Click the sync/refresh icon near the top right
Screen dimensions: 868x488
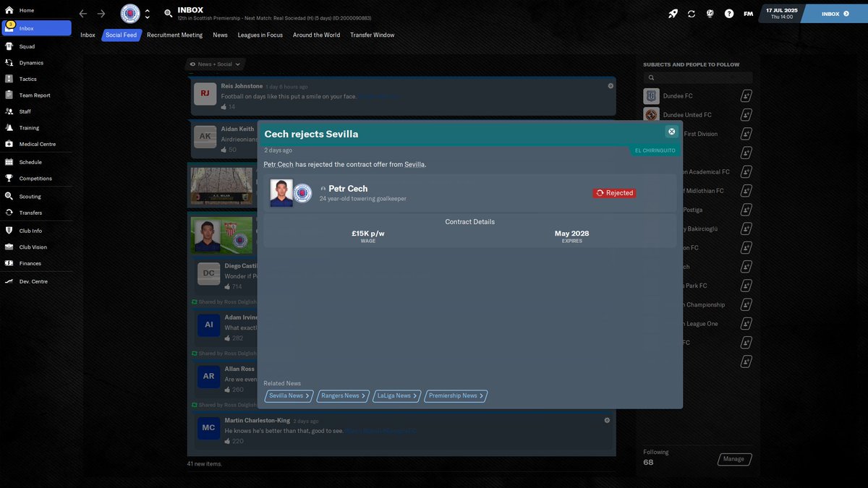(x=690, y=13)
